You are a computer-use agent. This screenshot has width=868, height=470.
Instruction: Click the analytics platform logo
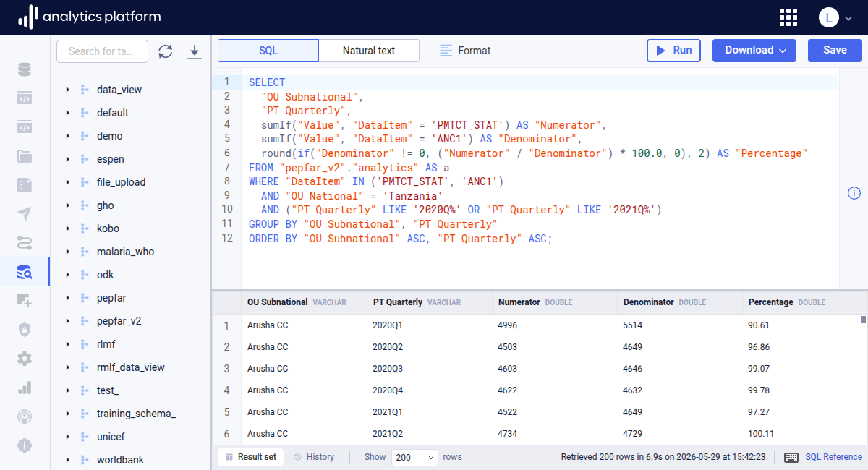(89, 17)
